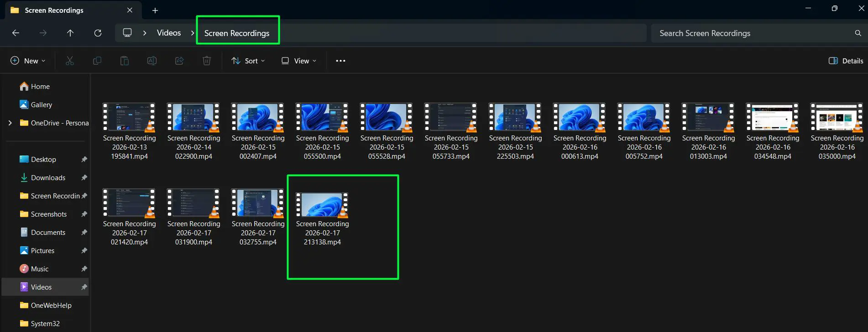Image resolution: width=868 pixels, height=332 pixels.
Task: Select Screen Recording 2026-02-15 055528.mp4
Action: pos(387,131)
